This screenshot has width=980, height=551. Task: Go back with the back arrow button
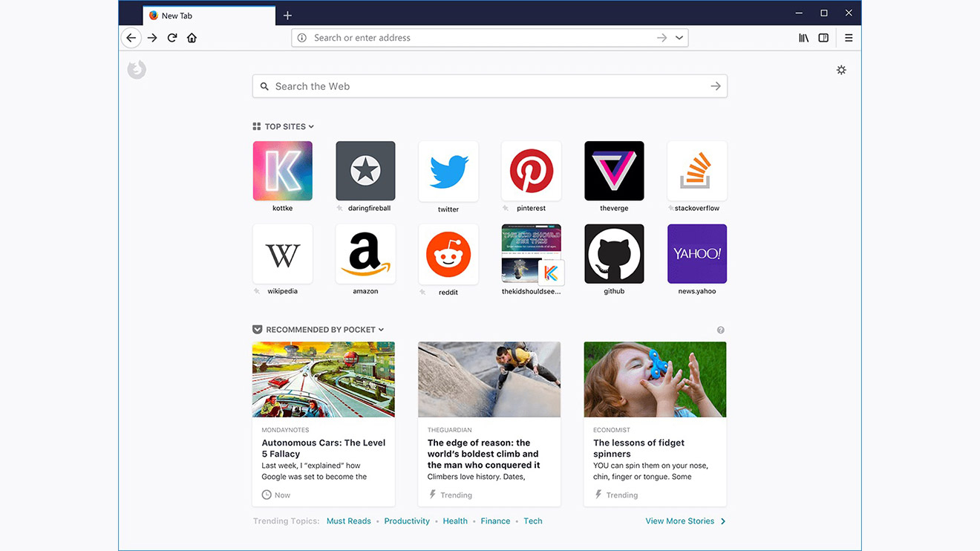coord(131,38)
